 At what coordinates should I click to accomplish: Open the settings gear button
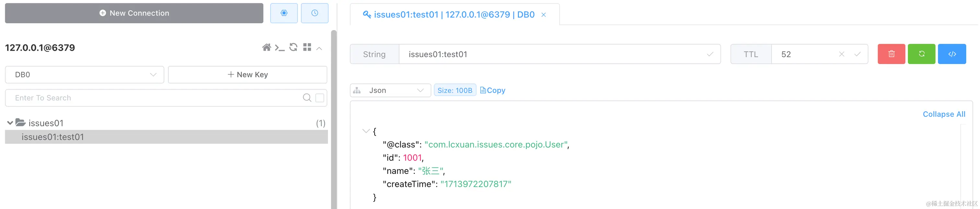click(284, 13)
